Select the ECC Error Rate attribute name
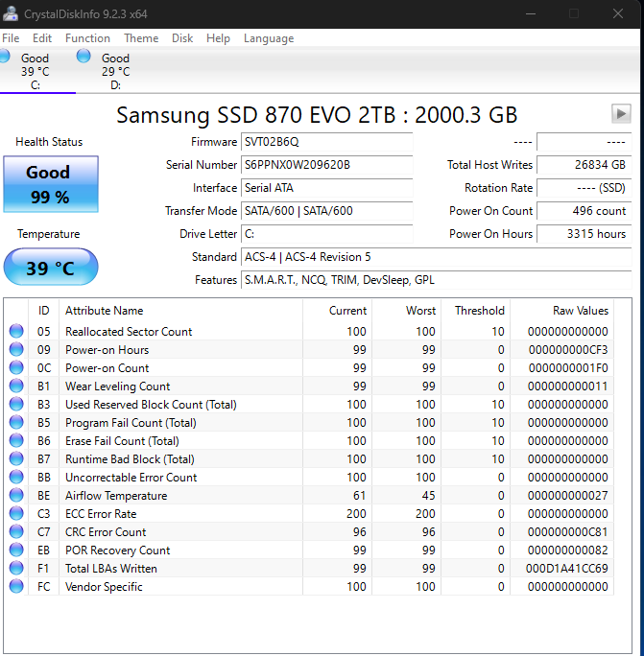644x656 pixels. point(101,513)
